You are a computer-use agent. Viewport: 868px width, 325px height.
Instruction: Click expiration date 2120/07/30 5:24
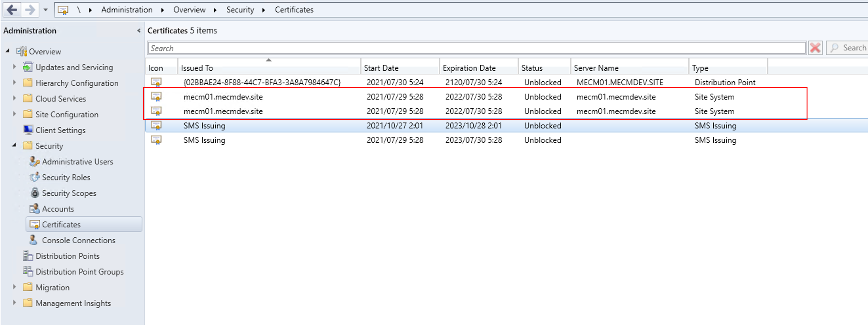pos(474,82)
